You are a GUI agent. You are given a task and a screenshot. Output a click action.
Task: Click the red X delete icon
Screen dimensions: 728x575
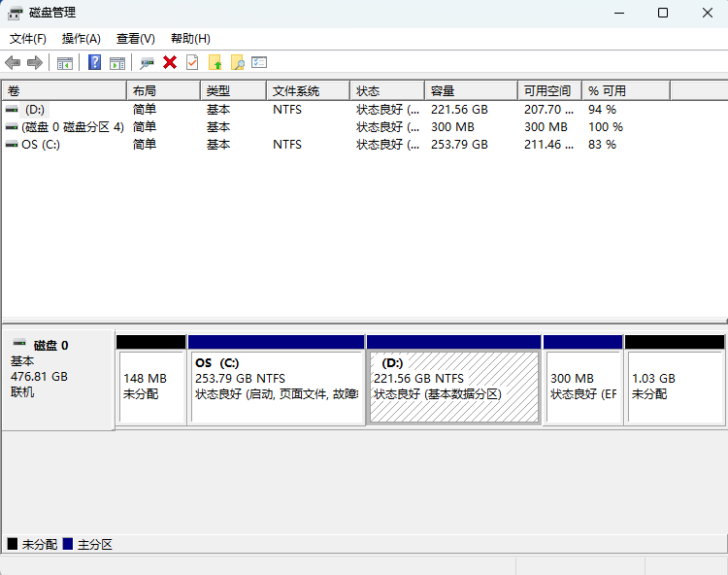(170, 62)
